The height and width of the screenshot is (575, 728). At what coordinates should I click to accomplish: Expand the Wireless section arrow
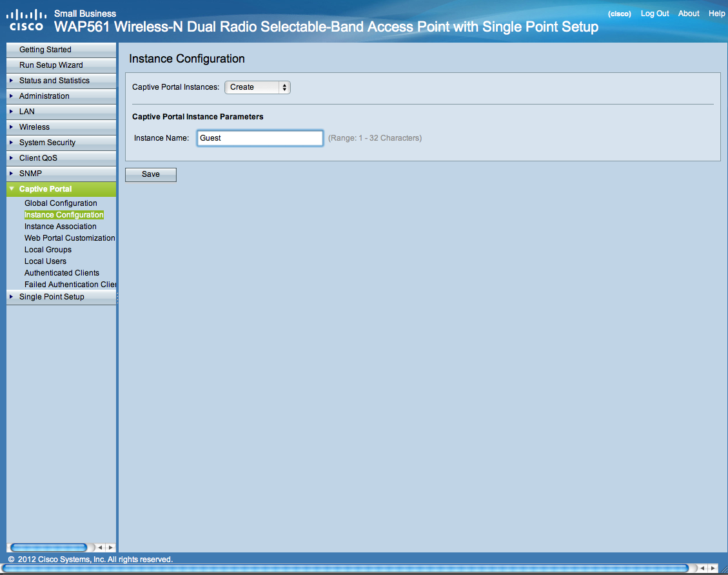pos(11,127)
